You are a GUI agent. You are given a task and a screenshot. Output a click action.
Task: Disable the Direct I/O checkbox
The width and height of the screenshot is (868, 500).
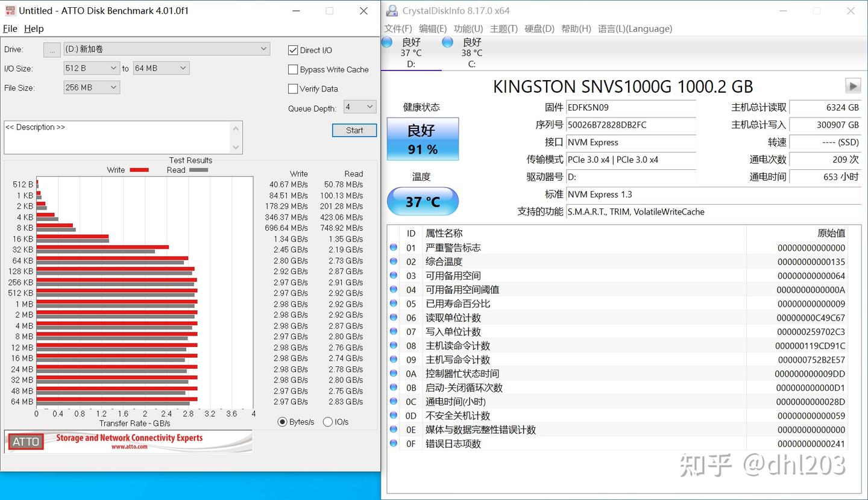[x=294, y=50]
